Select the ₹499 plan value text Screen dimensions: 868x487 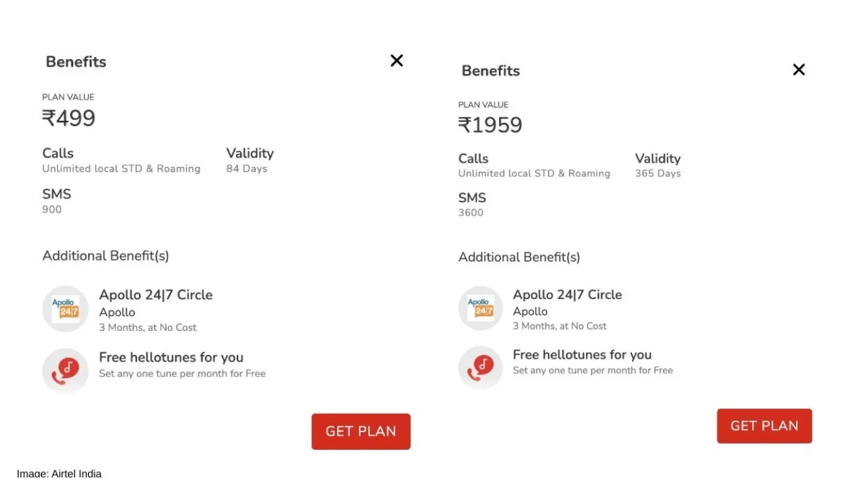[68, 119]
